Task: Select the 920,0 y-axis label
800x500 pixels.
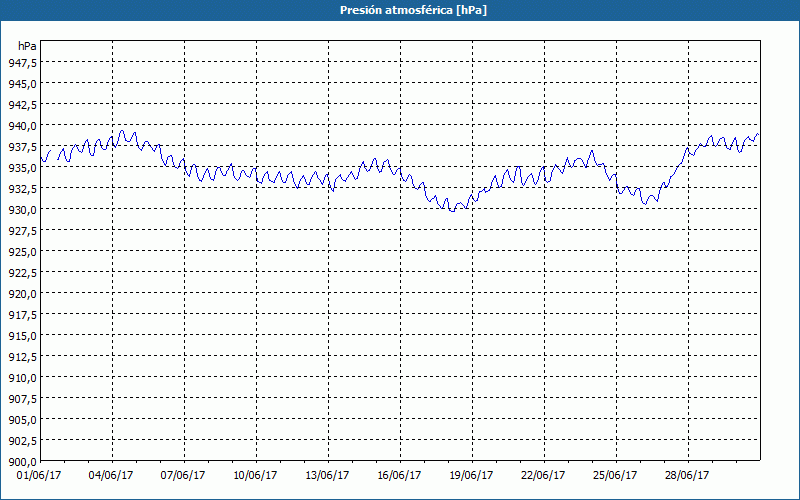Action: point(22,293)
